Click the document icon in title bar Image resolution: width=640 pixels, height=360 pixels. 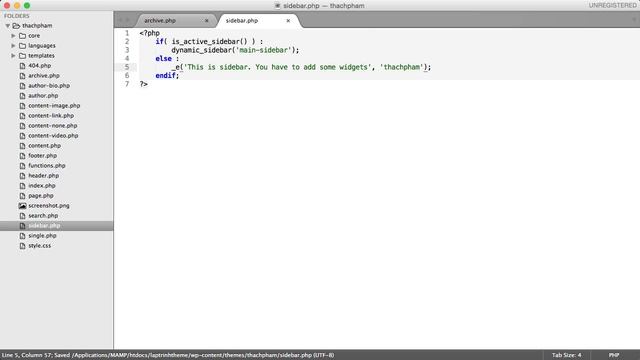[x=278, y=6]
